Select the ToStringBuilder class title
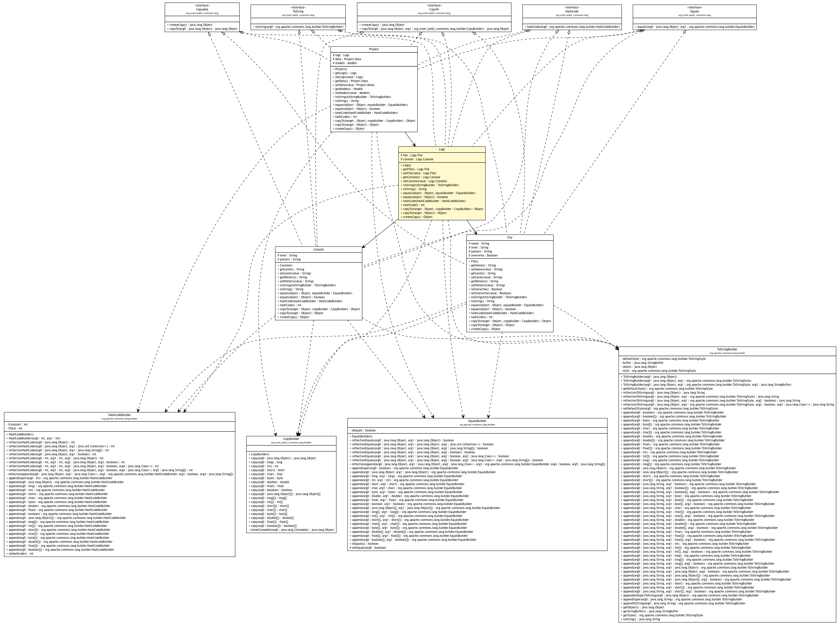 click(x=727, y=350)
